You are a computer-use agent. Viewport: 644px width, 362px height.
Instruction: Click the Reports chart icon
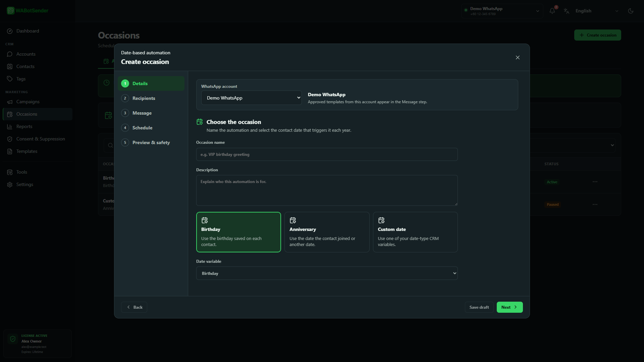tap(10, 126)
